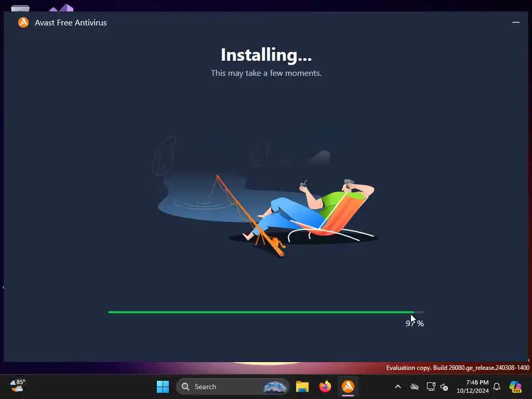This screenshot has height=399, width=532.
Task: Minimize the Avast installer window
Action: 516,22
